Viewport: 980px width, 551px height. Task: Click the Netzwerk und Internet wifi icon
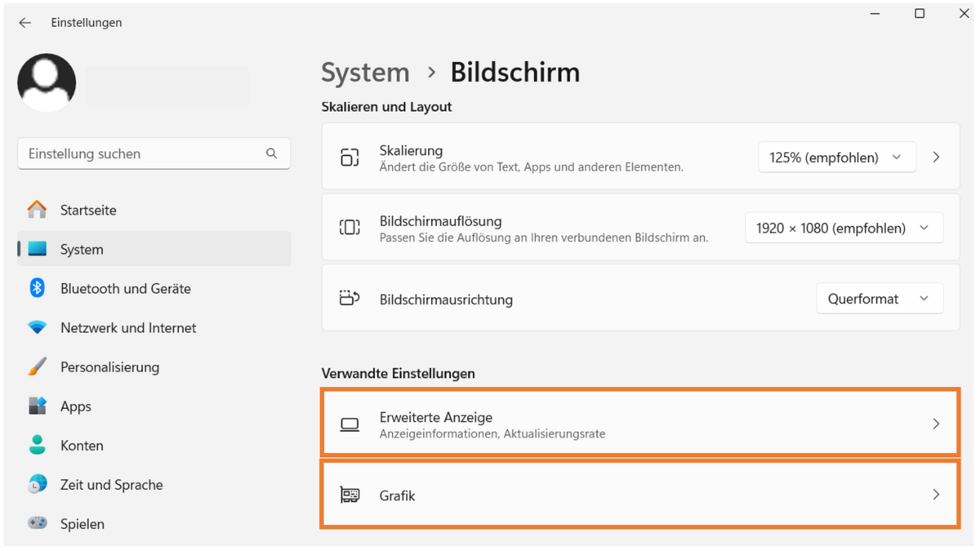click(37, 327)
